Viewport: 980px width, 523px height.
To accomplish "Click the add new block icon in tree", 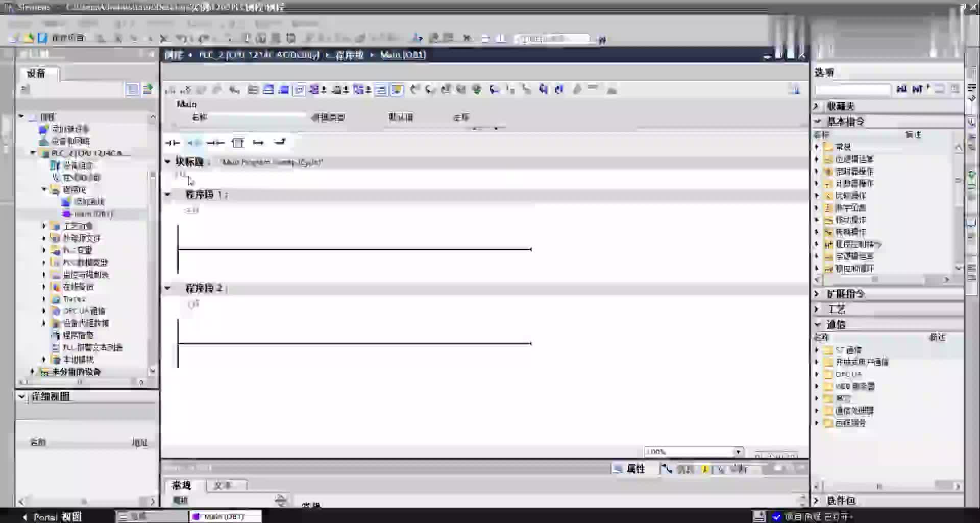I will (x=65, y=202).
